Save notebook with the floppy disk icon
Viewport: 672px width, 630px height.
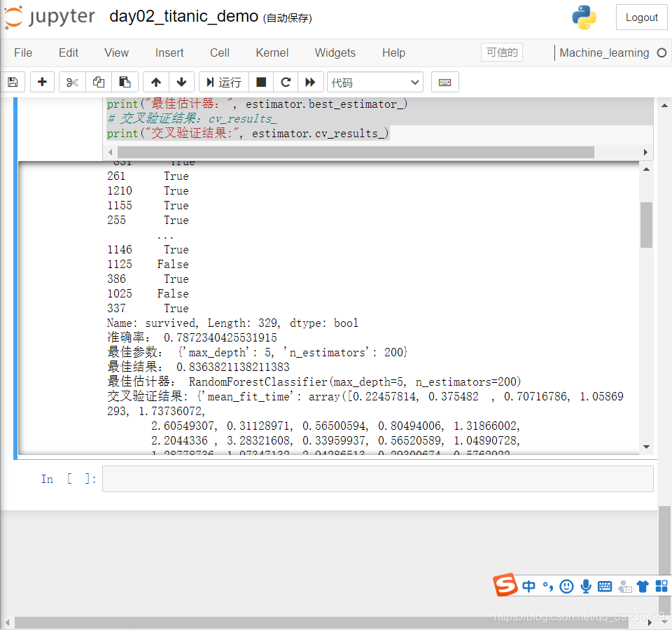click(13, 82)
